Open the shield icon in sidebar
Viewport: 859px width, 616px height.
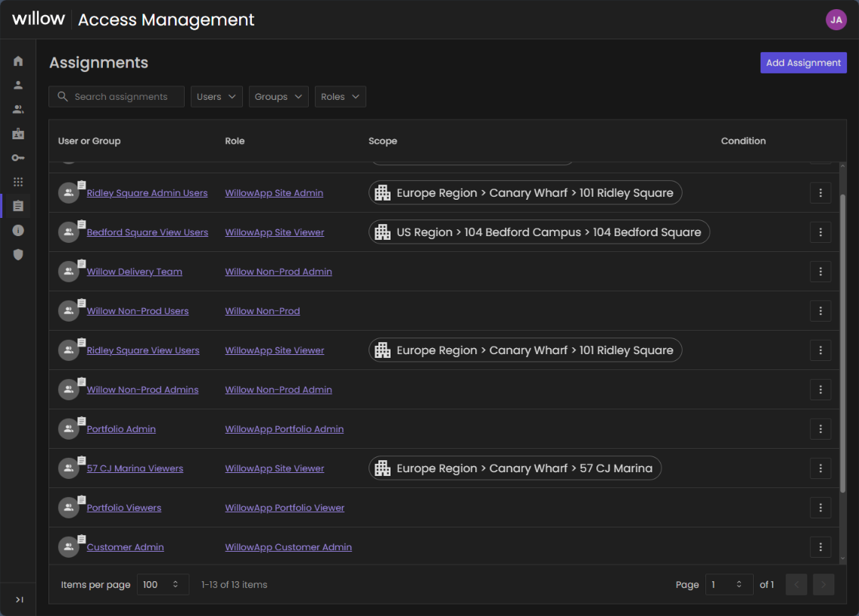[x=18, y=254]
